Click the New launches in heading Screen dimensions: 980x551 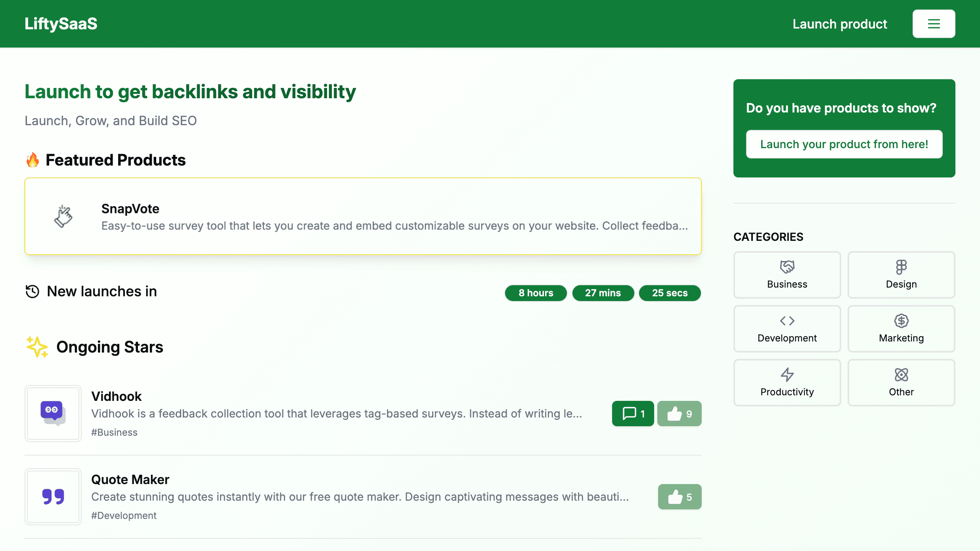[102, 292]
